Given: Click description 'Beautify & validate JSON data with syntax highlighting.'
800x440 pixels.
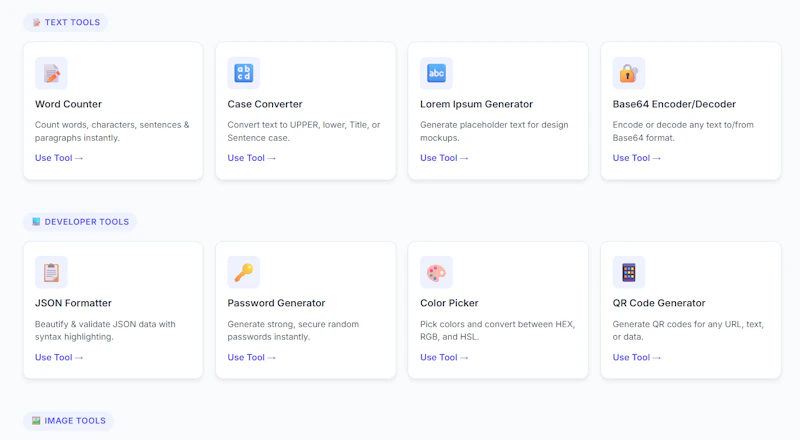Looking at the screenshot, I should click(x=105, y=330).
